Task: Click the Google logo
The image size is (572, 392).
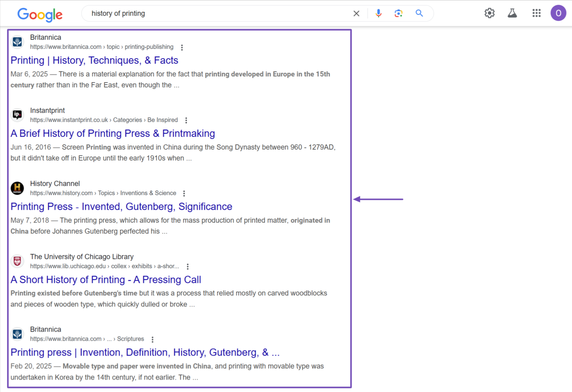Action: [x=40, y=14]
